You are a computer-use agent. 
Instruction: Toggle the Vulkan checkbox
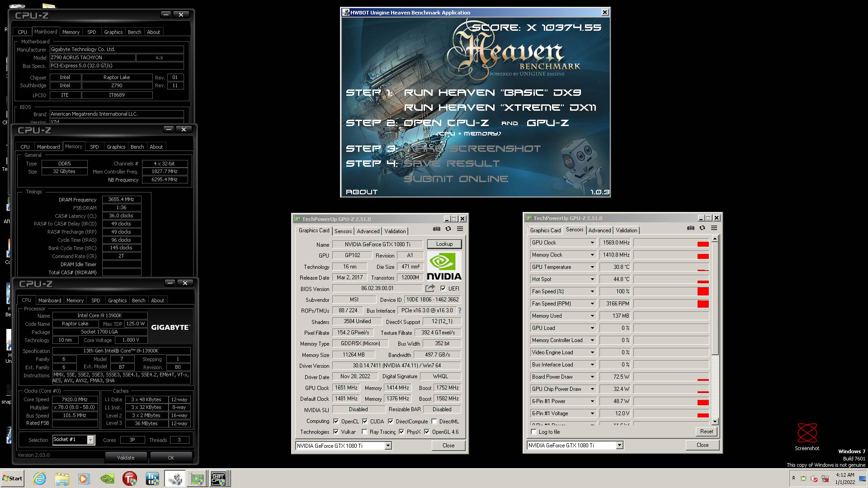point(336,432)
